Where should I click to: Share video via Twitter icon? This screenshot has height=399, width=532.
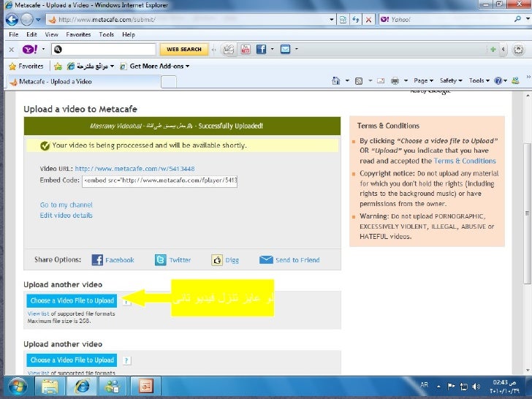(x=161, y=260)
